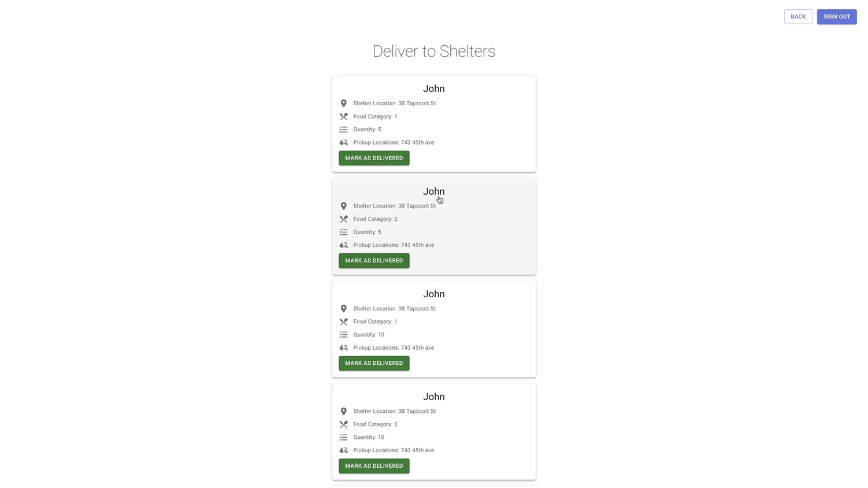
Task: Select the "Deliver to Shelters" page heading
Action: click(x=433, y=51)
